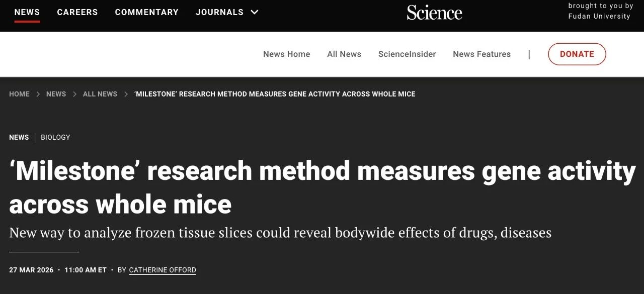
Task: Open author Catherine Offord's profile link
Action: click(x=163, y=270)
